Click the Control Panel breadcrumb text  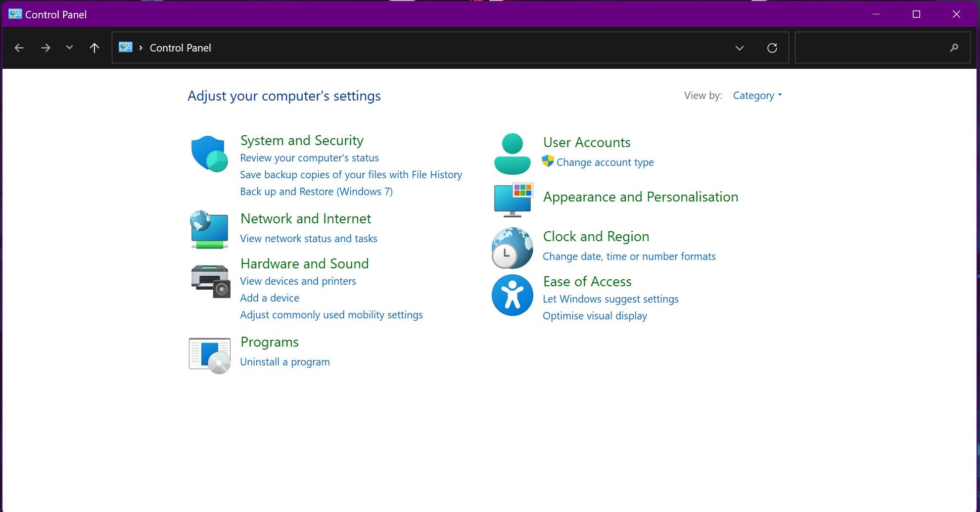coord(180,48)
